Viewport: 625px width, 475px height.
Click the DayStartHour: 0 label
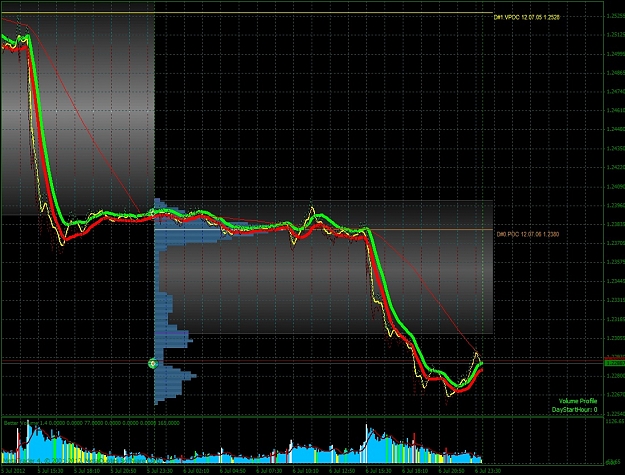pos(574,410)
